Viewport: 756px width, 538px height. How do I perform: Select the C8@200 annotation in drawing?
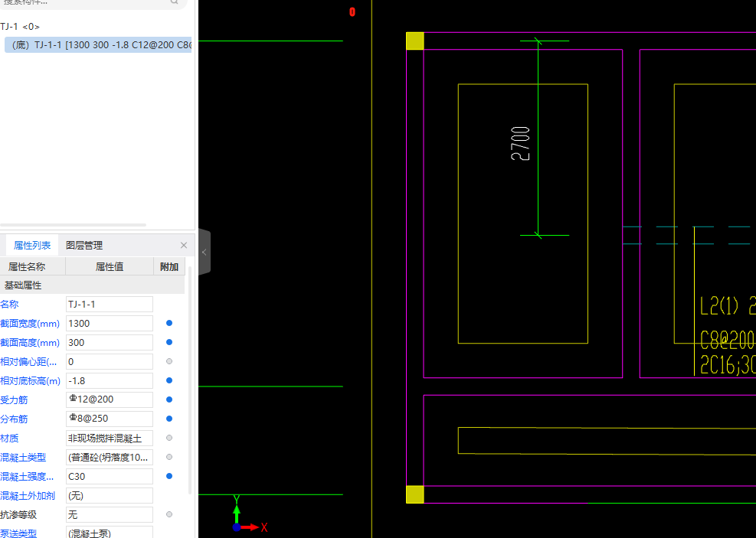(728, 341)
